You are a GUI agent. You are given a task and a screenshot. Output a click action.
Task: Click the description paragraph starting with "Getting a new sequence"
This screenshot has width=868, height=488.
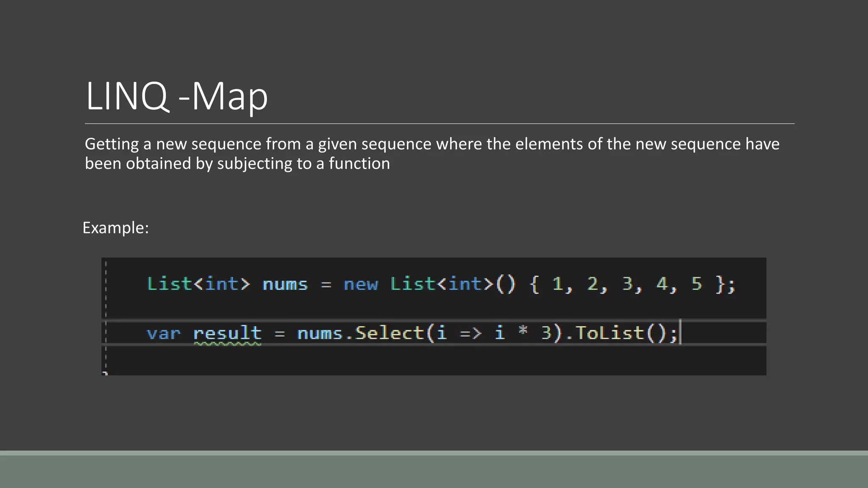[432, 154]
